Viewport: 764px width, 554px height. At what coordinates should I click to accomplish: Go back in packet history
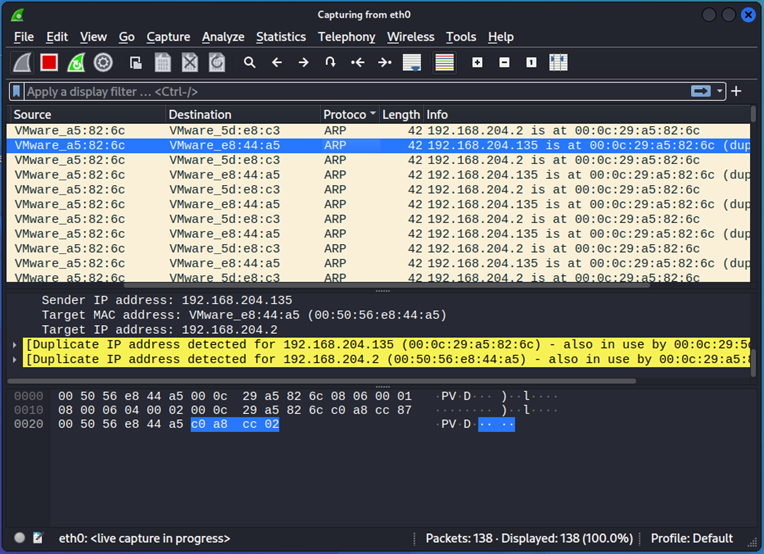coord(277,63)
